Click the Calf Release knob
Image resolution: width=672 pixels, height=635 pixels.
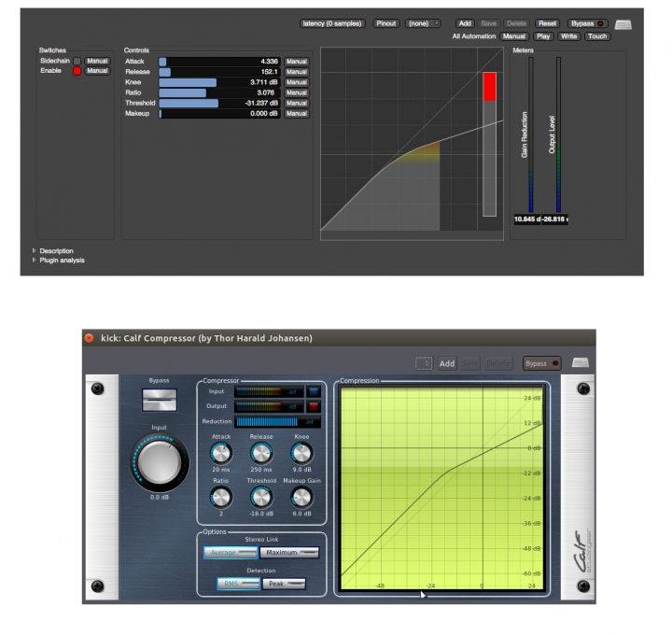pyautogui.click(x=261, y=453)
